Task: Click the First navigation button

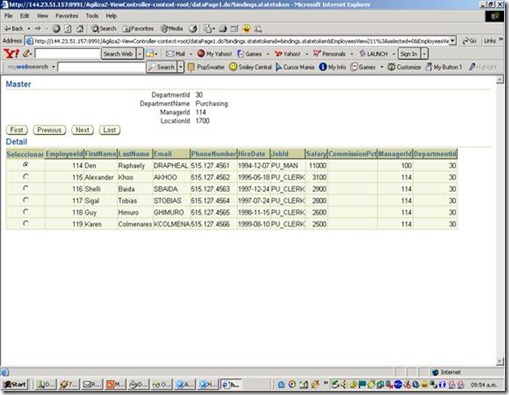Action: pyautogui.click(x=17, y=130)
